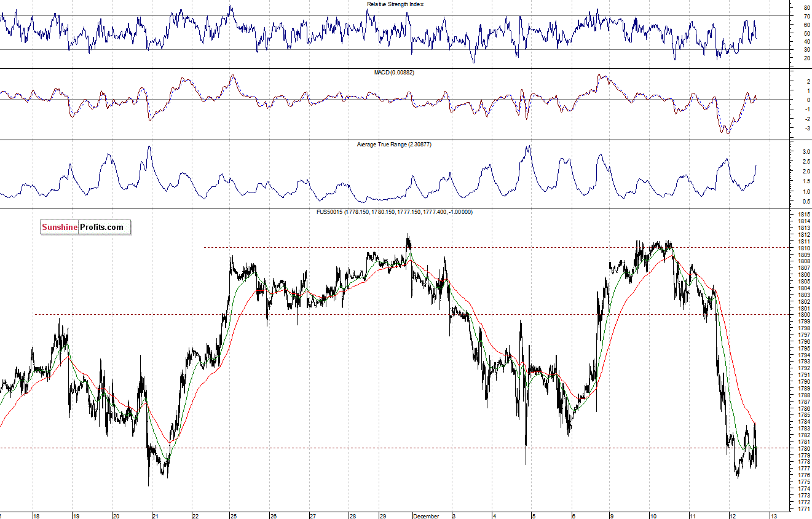
Task: Click the 1.5 label on ATR axis
Action: click(x=806, y=181)
